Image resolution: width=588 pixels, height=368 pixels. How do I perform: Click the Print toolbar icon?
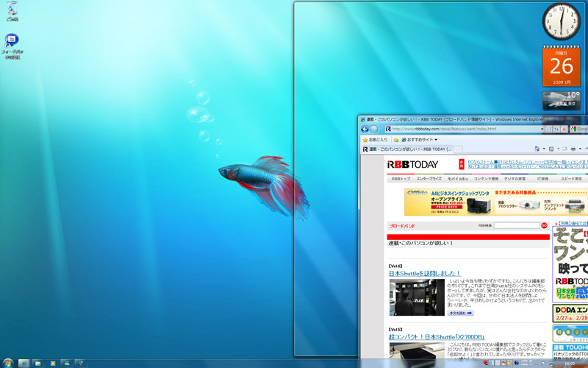pyautogui.click(x=573, y=149)
